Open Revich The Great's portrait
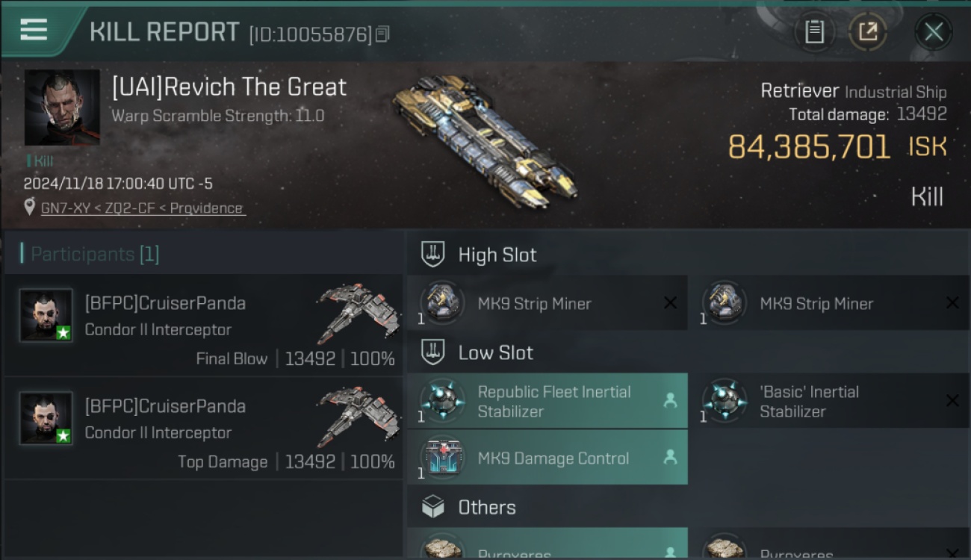Image resolution: width=971 pixels, height=560 pixels. pos(62,108)
